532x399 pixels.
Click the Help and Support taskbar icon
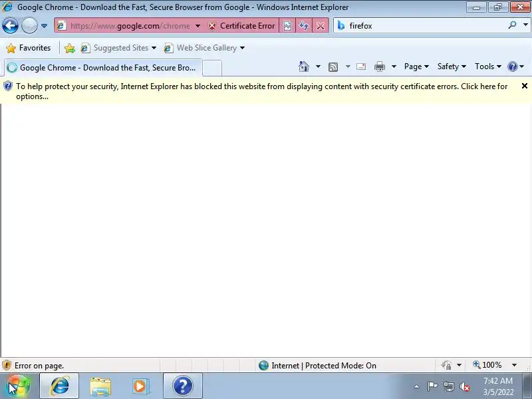[x=182, y=386]
